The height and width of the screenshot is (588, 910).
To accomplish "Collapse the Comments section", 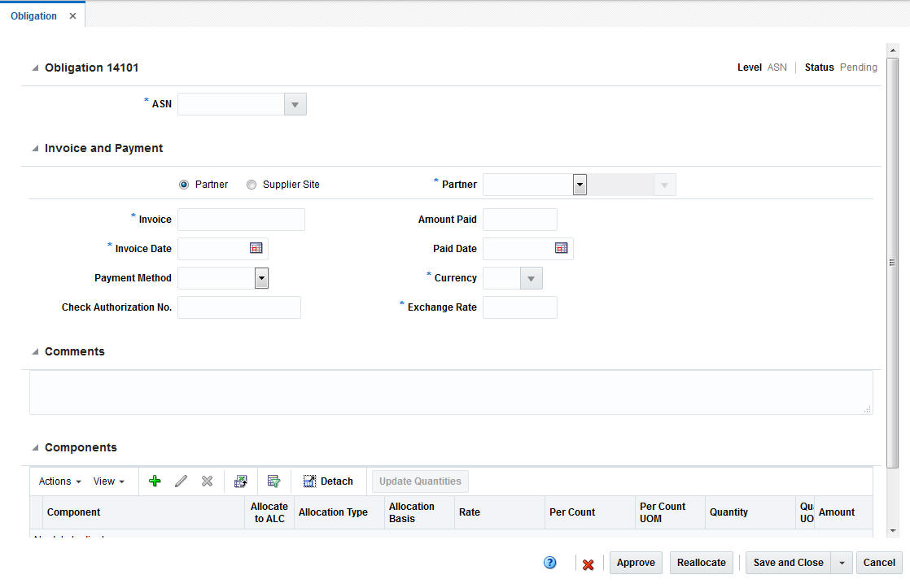I will (35, 351).
